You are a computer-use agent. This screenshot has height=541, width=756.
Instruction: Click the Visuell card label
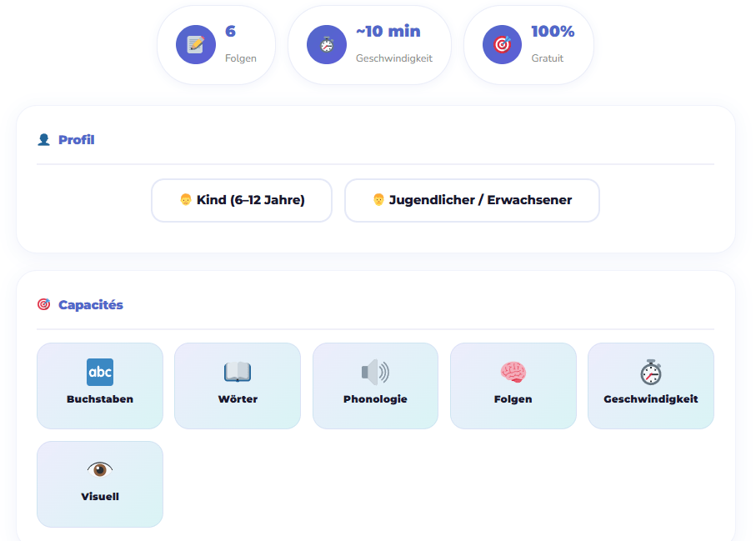tap(100, 497)
